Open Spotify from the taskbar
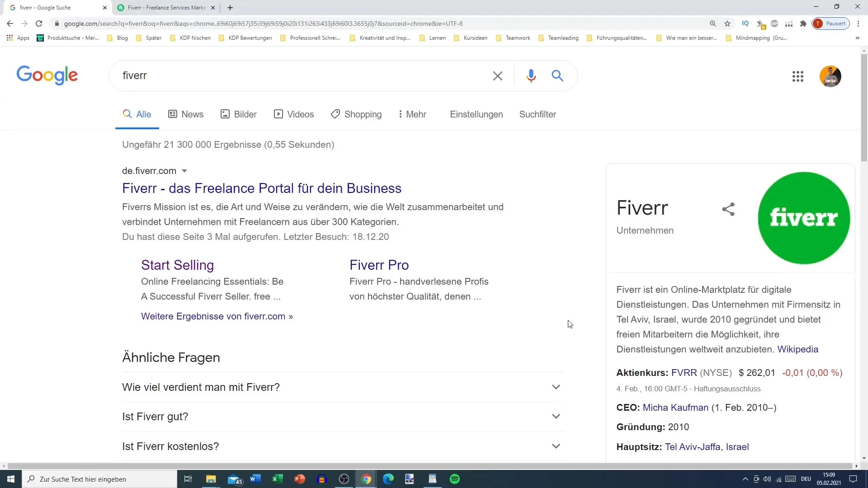 click(455, 479)
